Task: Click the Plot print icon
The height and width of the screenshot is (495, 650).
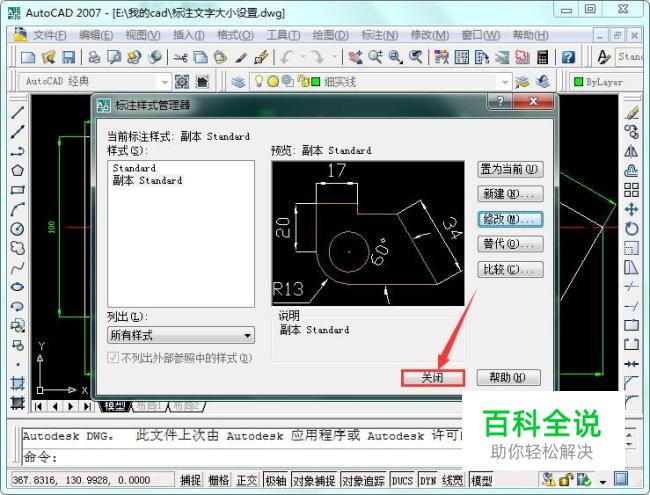Action: point(95,57)
